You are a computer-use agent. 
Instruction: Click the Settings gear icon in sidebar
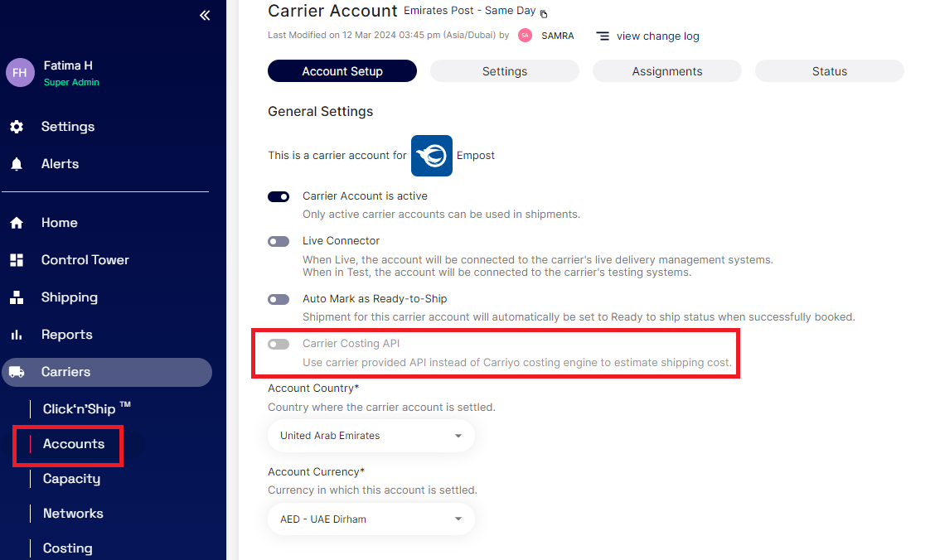click(x=17, y=127)
